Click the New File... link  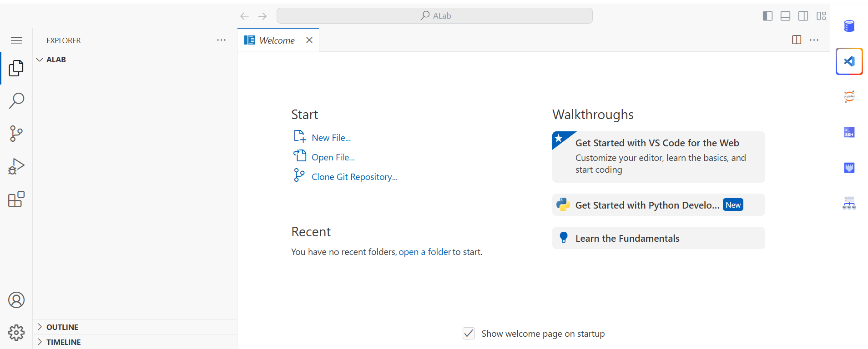tap(331, 138)
